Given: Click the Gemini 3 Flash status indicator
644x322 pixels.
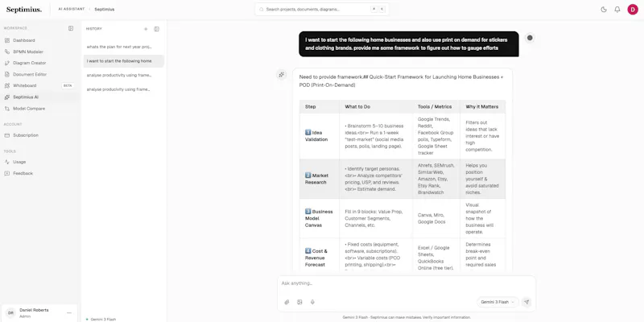Looking at the screenshot, I should click(101, 319).
